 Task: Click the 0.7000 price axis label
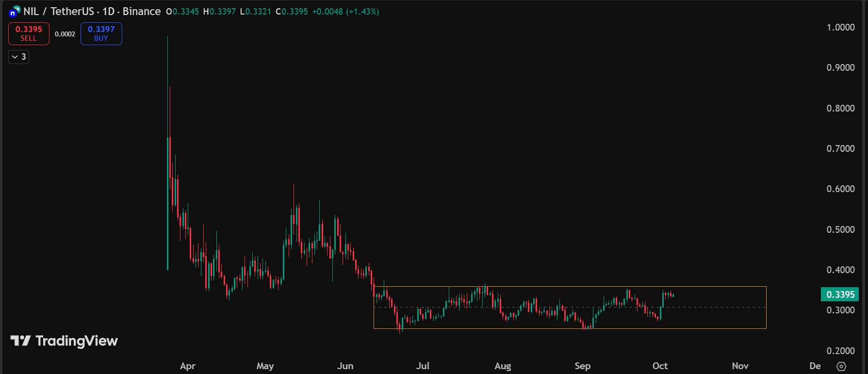(x=840, y=148)
